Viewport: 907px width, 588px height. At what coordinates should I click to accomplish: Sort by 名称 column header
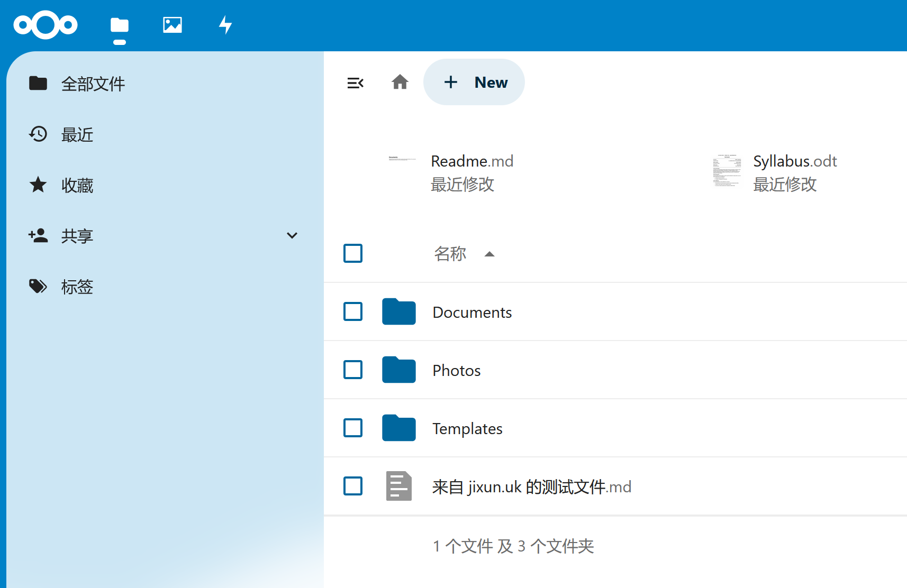click(450, 254)
